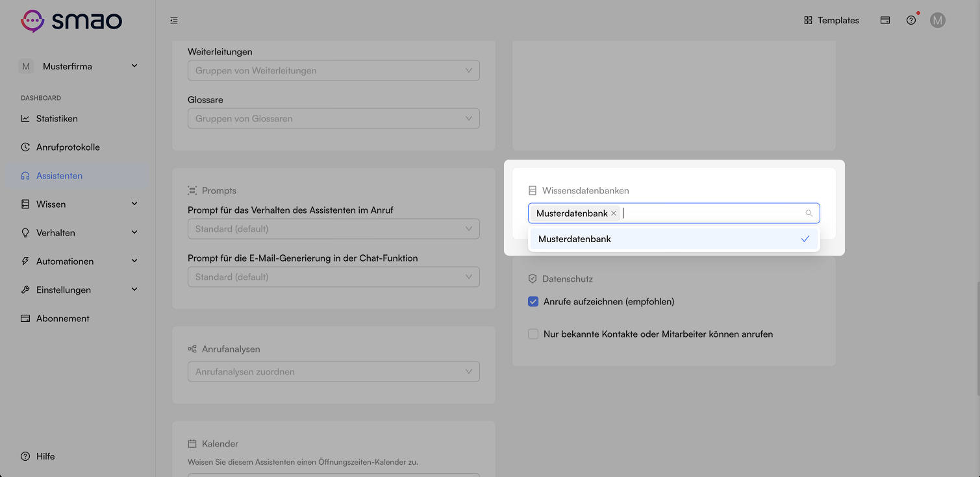Expand the Automationen menu chevron
Screen dimensions: 980x477
[134, 262]
